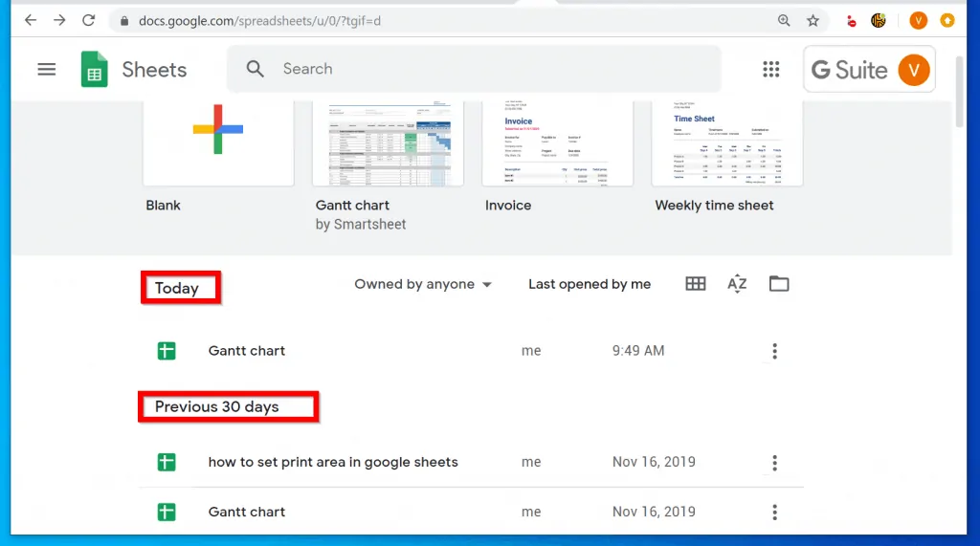This screenshot has height=546, width=980.
Task: Click the sheet icon beside today's Gantt chart
Action: point(167,351)
